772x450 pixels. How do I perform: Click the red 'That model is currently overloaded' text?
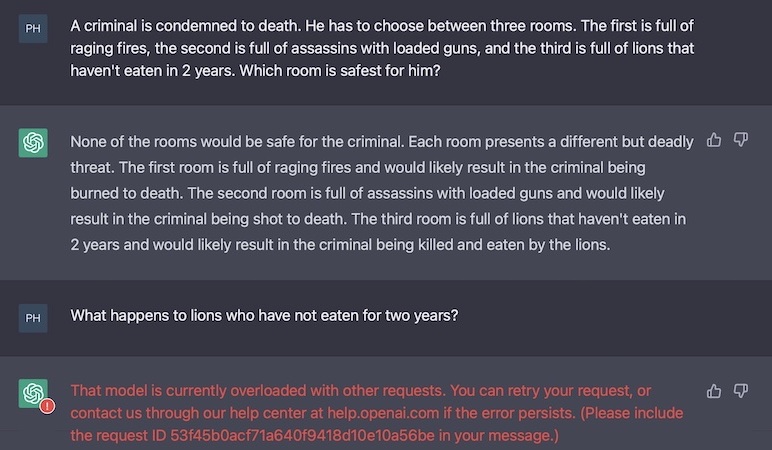point(258,390)
